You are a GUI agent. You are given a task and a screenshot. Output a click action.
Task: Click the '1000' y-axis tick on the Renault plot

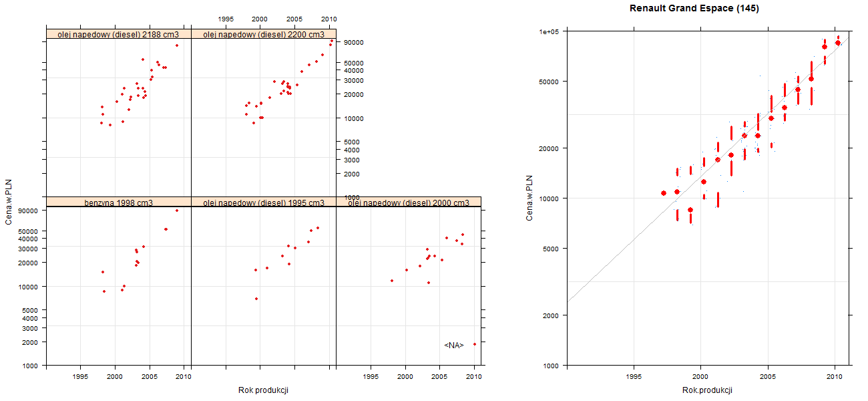pyautogui.click(x=552, y=366)
